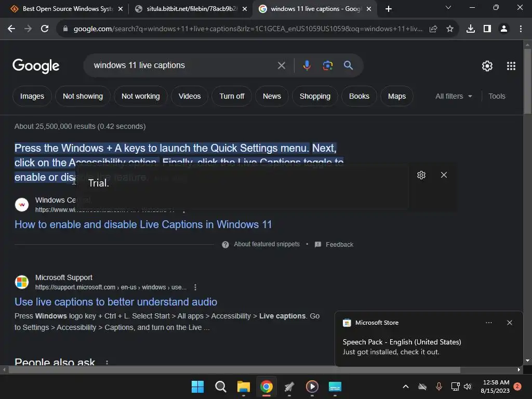
Task: Click the microphone tray icon
Action: click(438, 387)
